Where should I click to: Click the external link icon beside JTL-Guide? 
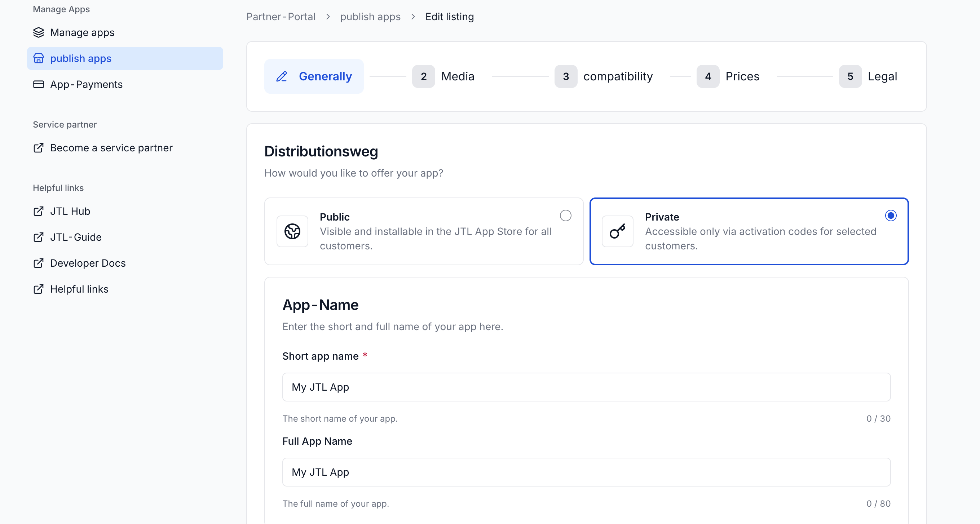[x=39, y=237]
